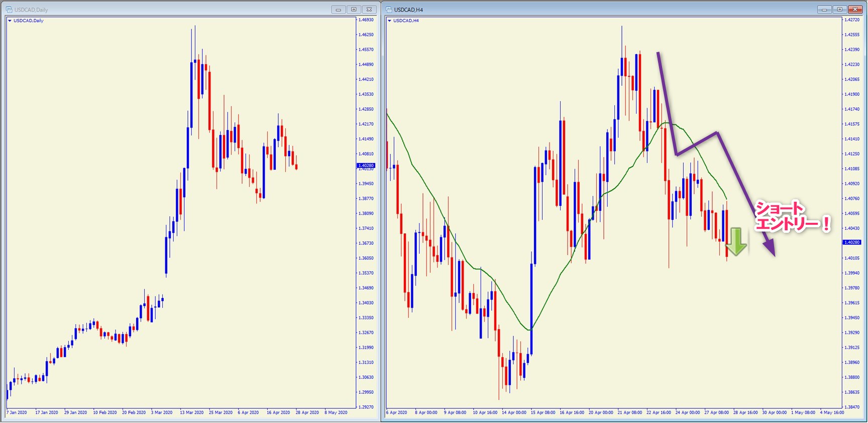
Task: Click price level 1.38960 on H4 axis
Action: click(852, 362)
